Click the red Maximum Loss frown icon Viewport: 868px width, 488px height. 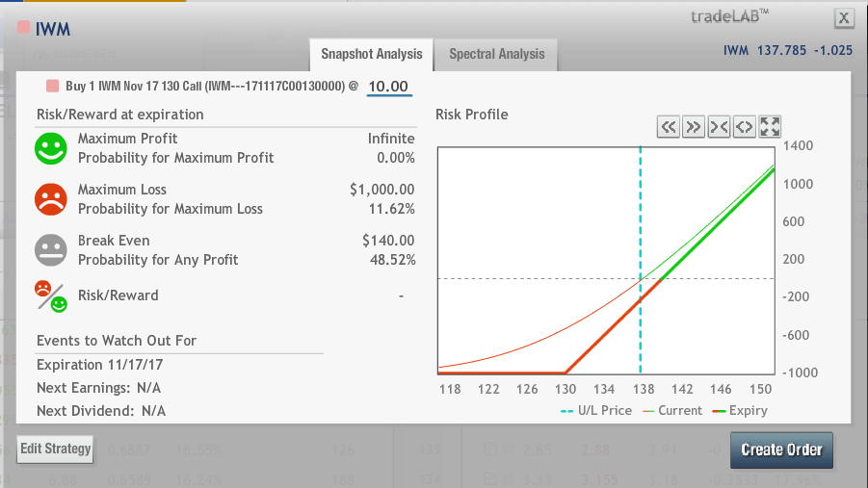51,199
